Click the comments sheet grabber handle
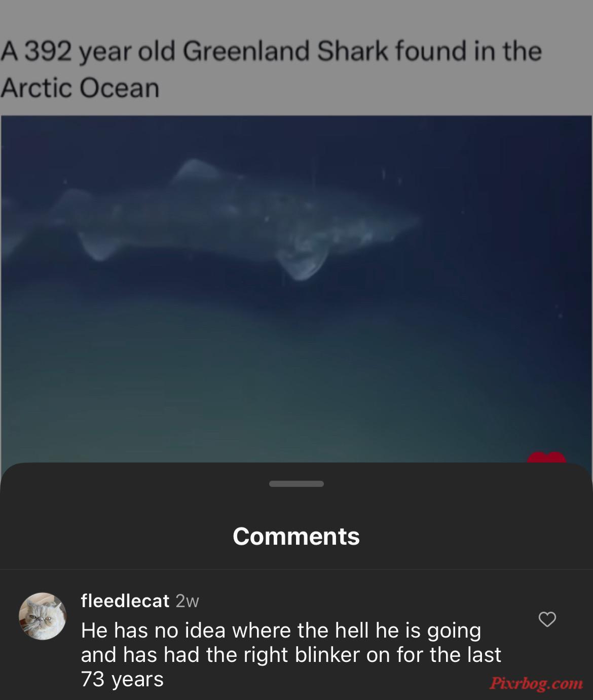The width and height of the screenshot is (593, 700). click(296, 483)
